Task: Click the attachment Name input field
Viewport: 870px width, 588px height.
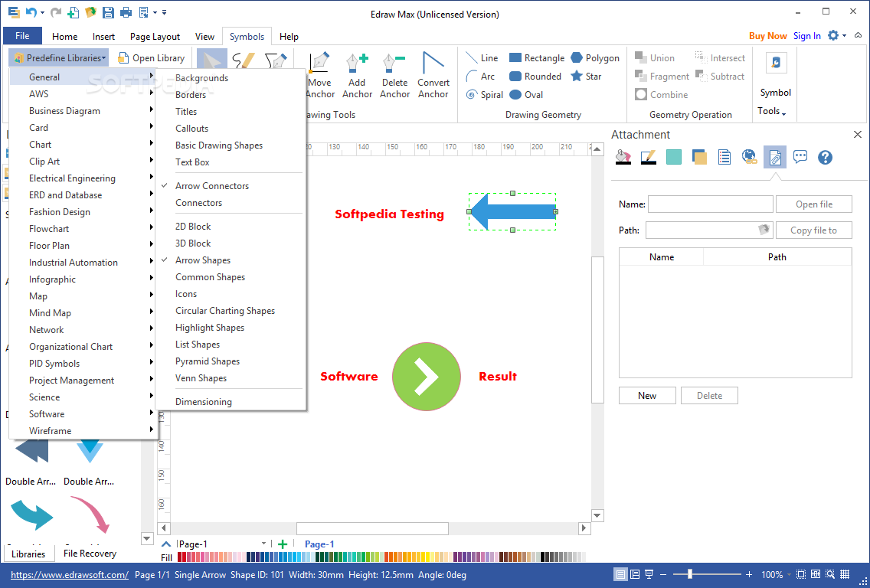Action: 710,204
